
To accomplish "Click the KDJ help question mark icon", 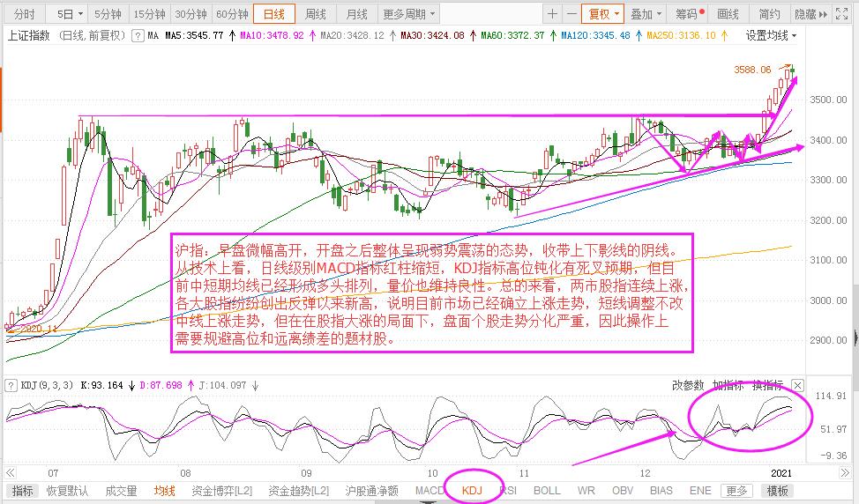I will pyautogui.click(x=11, y=386).
